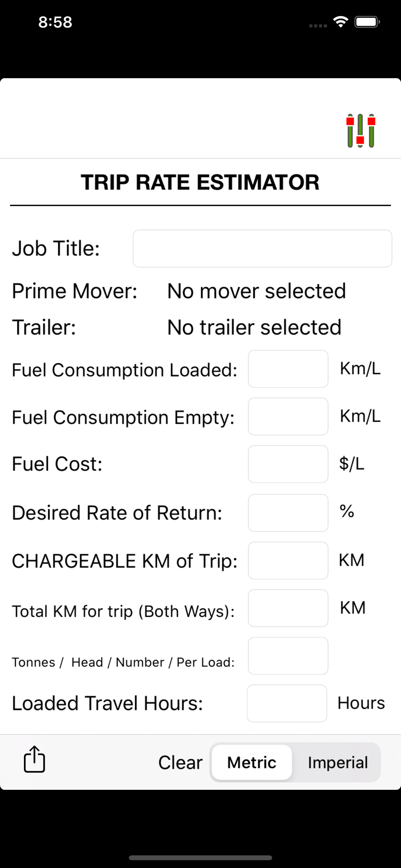Select the Total KM for trip field

tap(288, 608)
